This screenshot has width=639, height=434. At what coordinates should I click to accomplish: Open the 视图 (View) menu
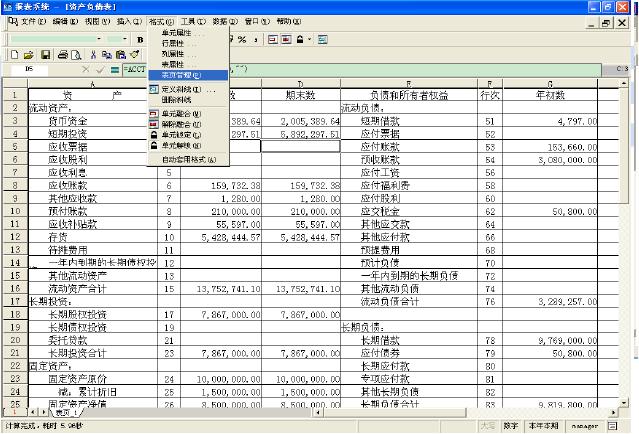pyautogui.click(x=97, y=21)
